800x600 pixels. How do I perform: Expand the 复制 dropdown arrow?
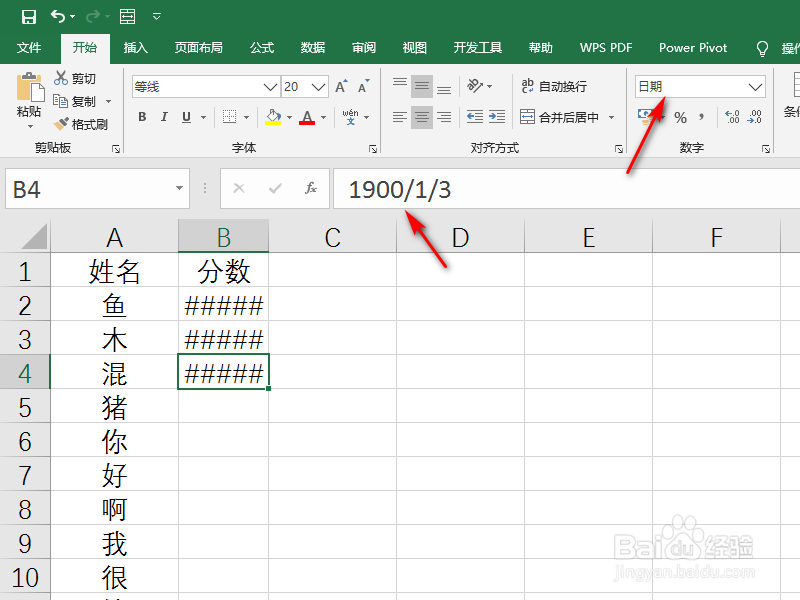(108, 102)
